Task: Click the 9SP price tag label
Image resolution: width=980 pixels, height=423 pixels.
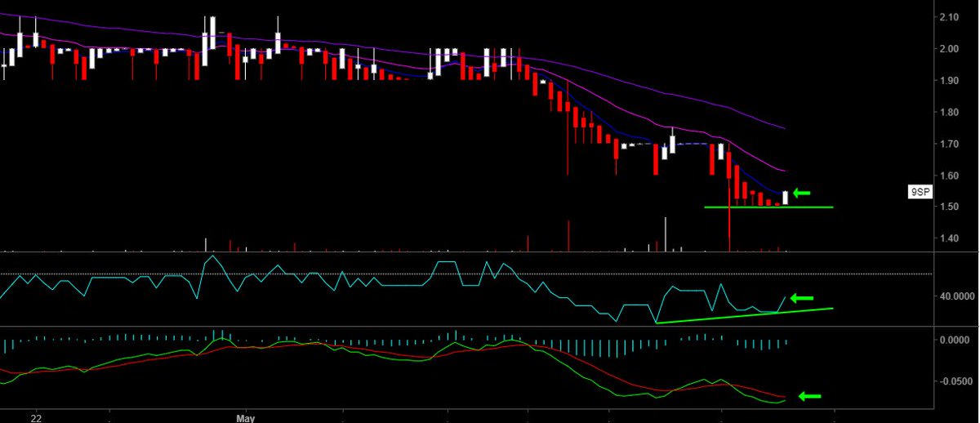Action: click(920, 193)
